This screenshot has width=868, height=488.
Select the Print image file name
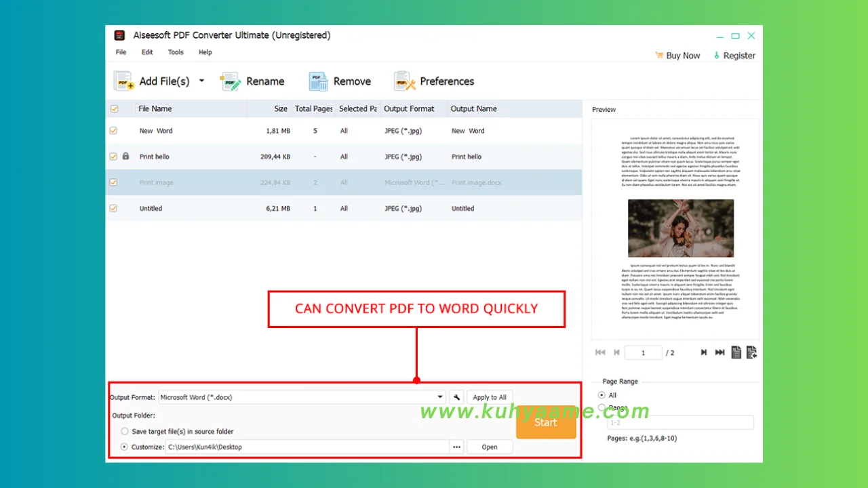pos(156,182)
